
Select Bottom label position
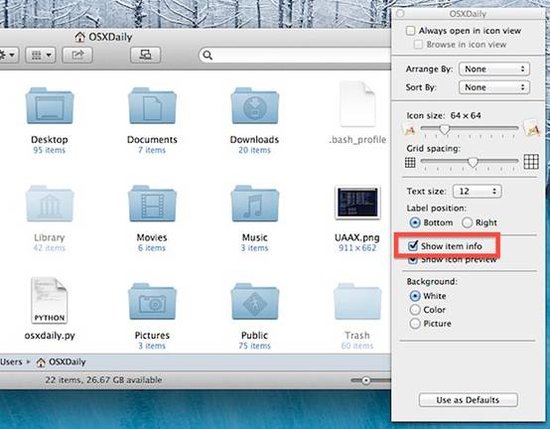point(415,223)
